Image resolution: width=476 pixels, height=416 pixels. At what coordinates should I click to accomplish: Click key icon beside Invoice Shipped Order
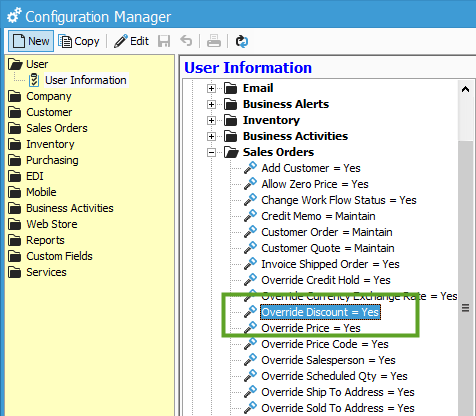[x=250, y=263]
